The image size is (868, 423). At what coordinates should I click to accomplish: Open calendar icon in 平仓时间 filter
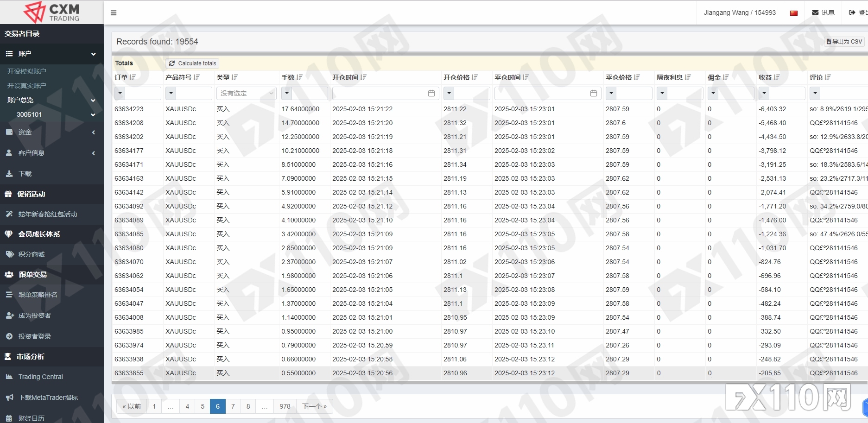click(x=594, y=93)
